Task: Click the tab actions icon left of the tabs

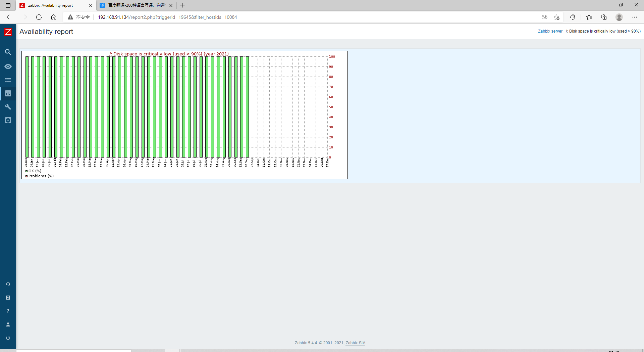Action: click(x=8, y=5)
